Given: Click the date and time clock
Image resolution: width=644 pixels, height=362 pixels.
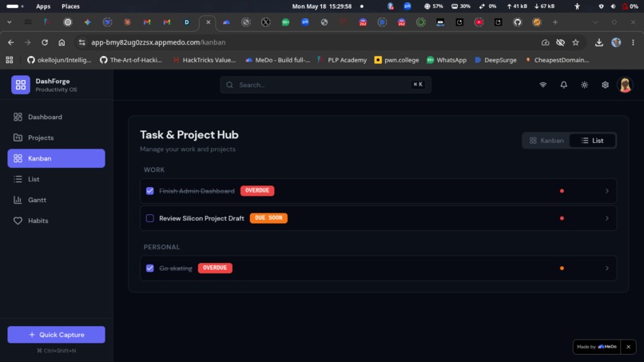Looking at the screenshot, I should click(321, 6).
